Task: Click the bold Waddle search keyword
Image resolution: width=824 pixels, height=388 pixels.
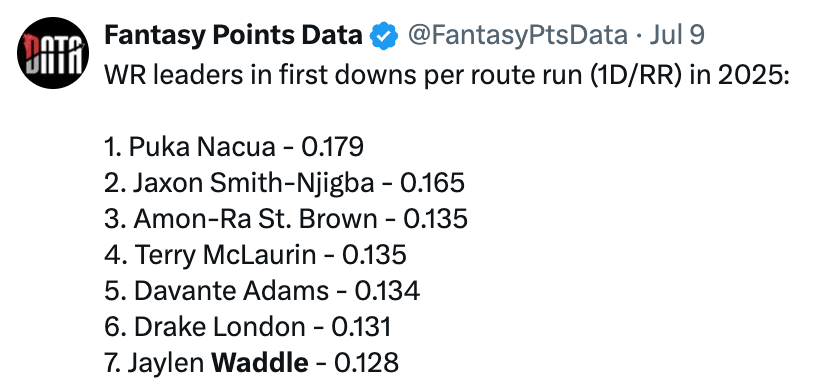Action: [260, 363]
